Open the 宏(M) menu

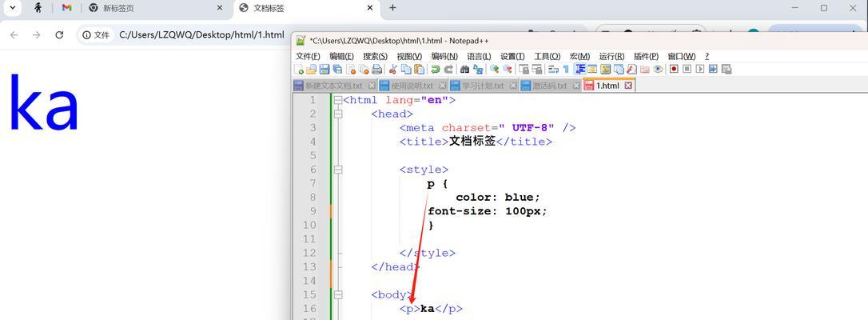[579, 57]
